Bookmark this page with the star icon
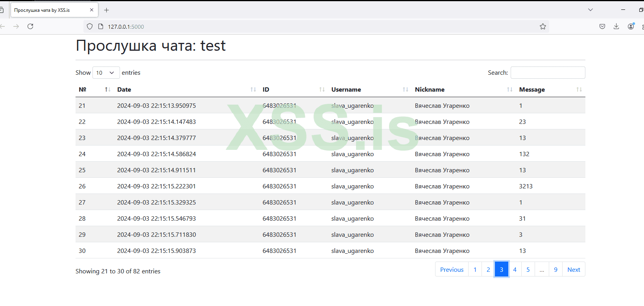Viewport: 644px width, 306px height. [x=543, y=26]
